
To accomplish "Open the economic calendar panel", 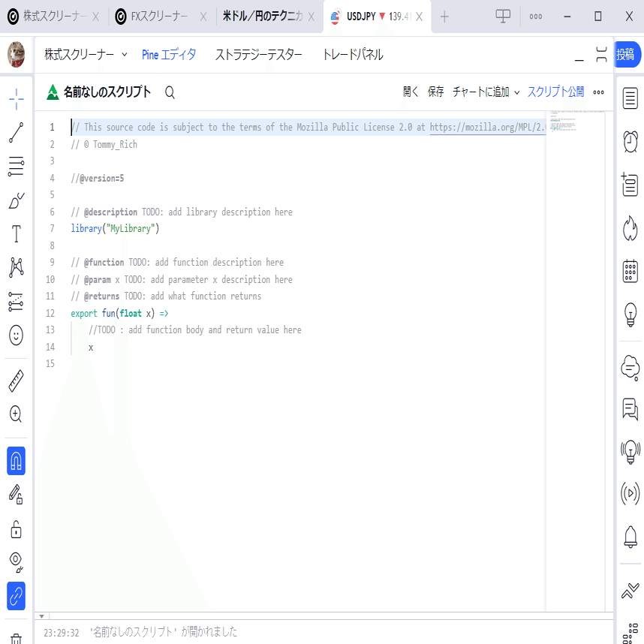I will point(630,271).
